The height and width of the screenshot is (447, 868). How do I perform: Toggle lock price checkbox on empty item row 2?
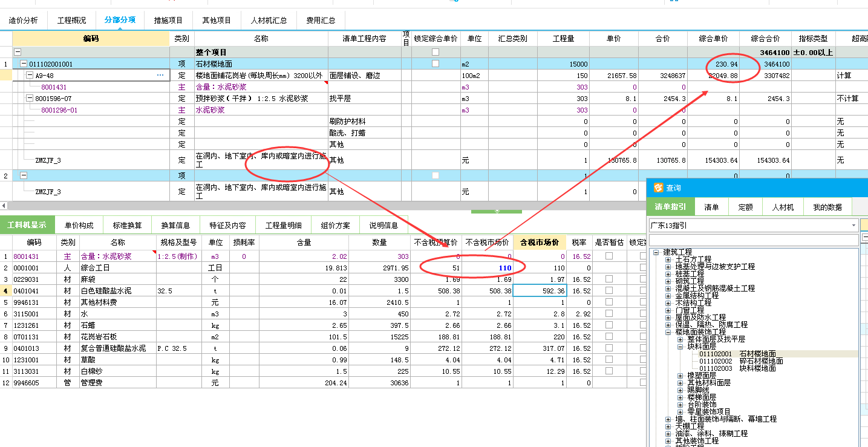(436, 175)
